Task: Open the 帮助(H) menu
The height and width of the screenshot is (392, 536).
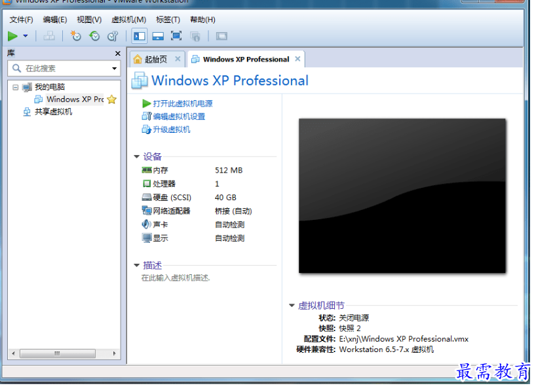Action: (202, 20)
